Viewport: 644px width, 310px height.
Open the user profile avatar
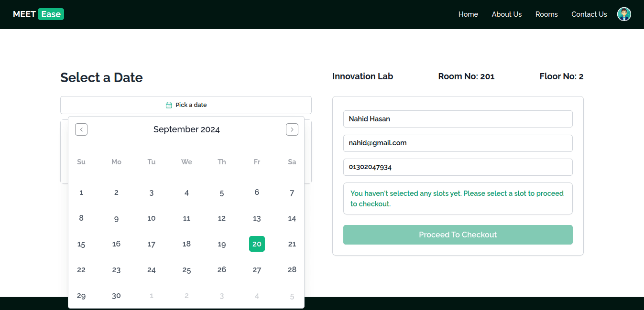[x=624, y=14]
